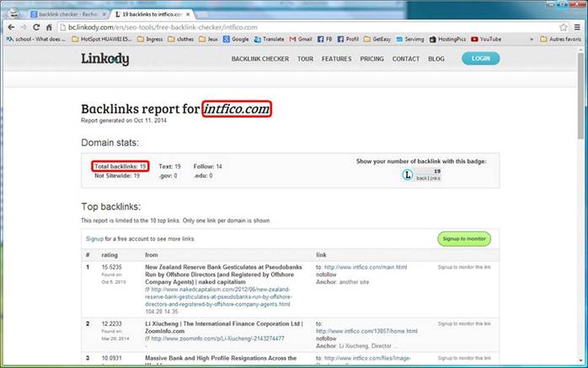Click the 19 backlinks badge
588x368 pixels.
[422, 174]
